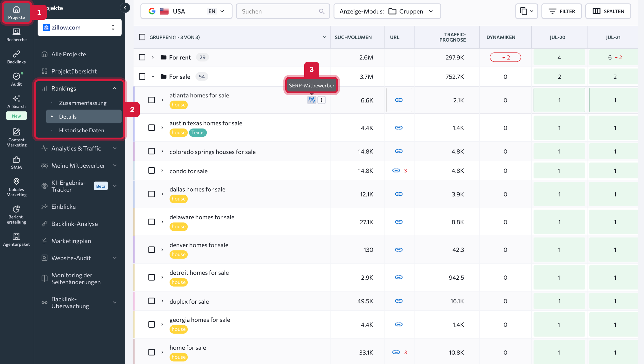Expand the For rent group
Image resolution: width=644 pixels, height=364 pixels.
pos(153,57)
